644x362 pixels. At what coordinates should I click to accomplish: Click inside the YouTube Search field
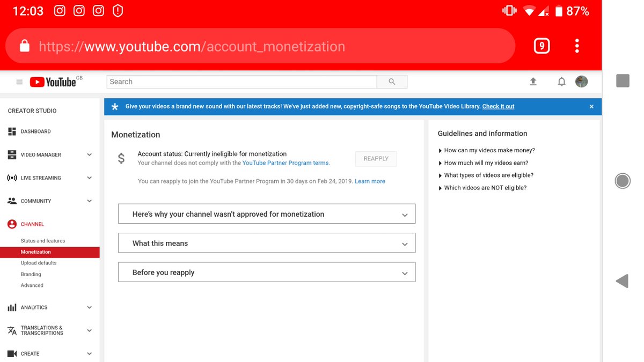click(241, 82)
